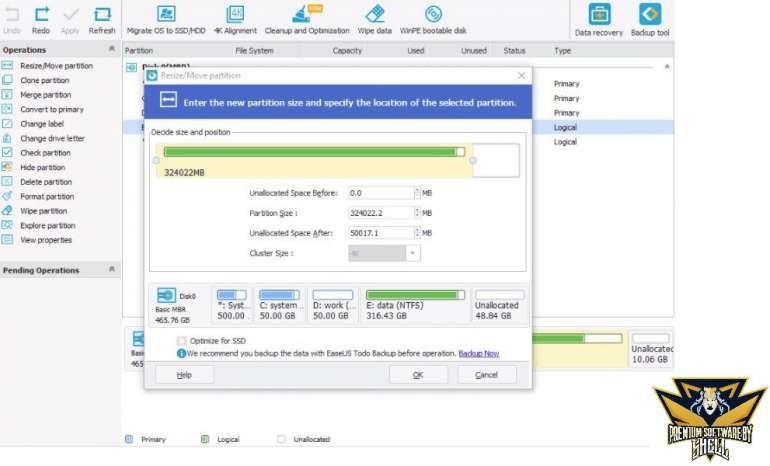Open the Data recovery tool
Viewport: 770px width, 466px height.
tap(599, 15)
